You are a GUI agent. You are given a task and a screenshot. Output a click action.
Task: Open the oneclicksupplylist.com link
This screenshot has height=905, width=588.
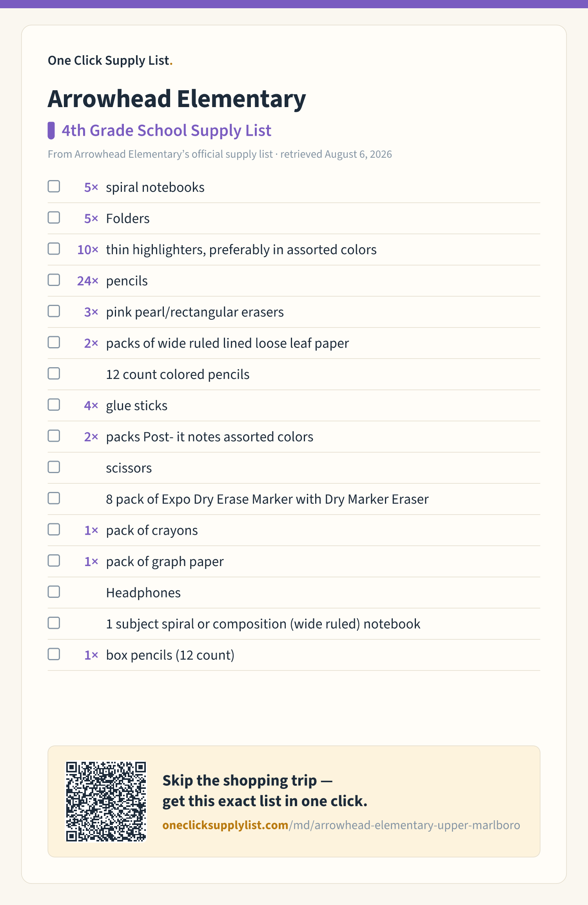341,825
